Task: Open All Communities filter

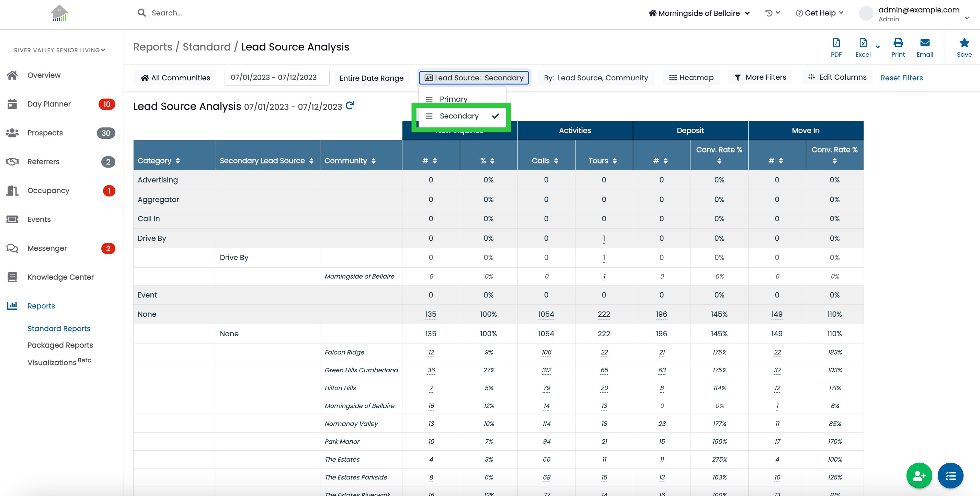Action: click(x=175, y=78)
